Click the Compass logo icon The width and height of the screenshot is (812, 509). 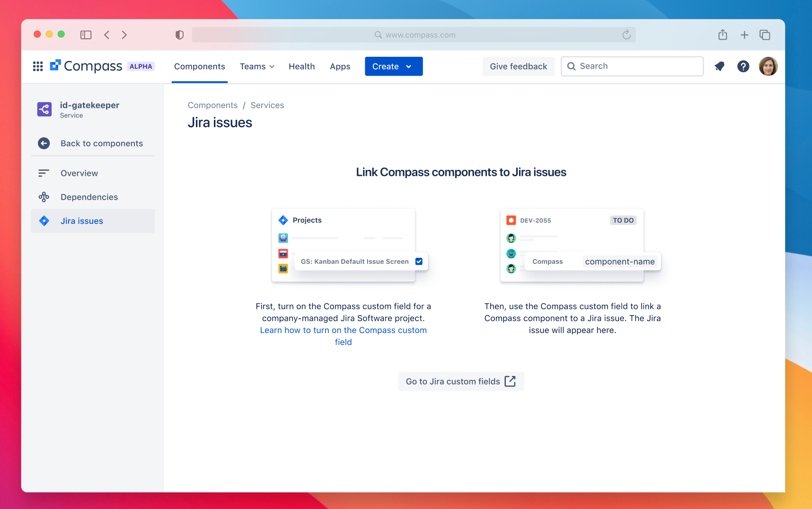(x=55, y=65)
